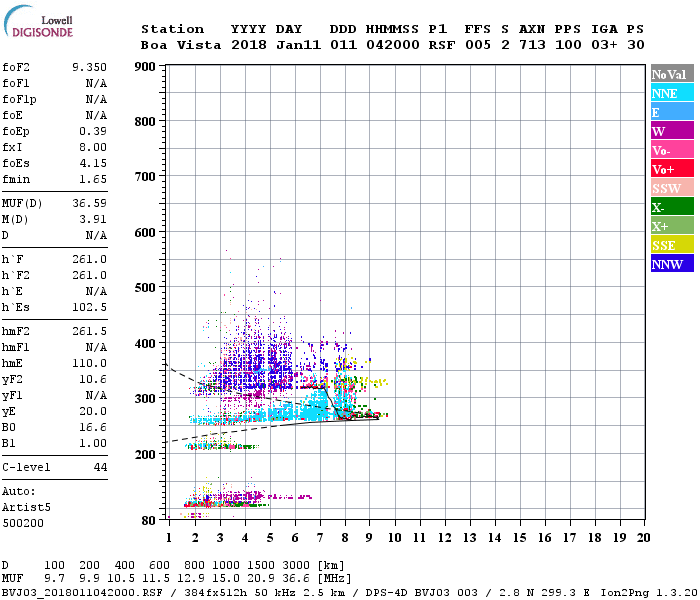The image size is (700, 600).
Task: Select the E blue legend swatch
Action: pyautogui.click(x=672, y=112)
